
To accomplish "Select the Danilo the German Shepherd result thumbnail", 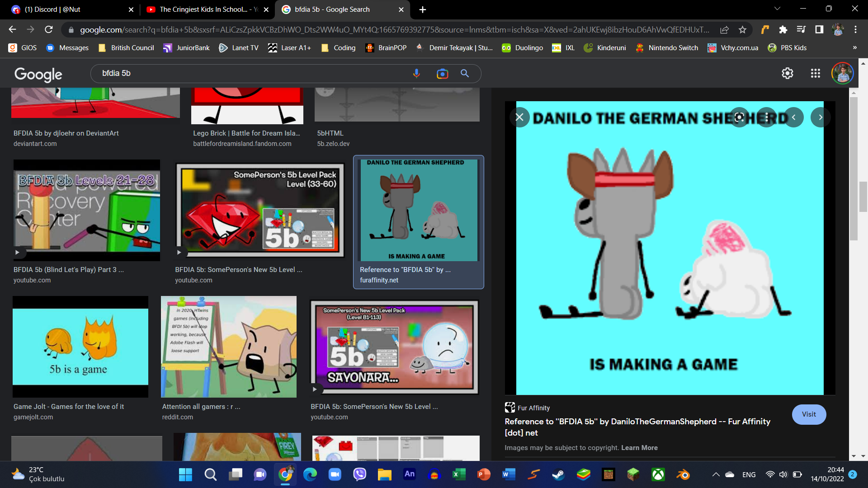I will 418,210.
